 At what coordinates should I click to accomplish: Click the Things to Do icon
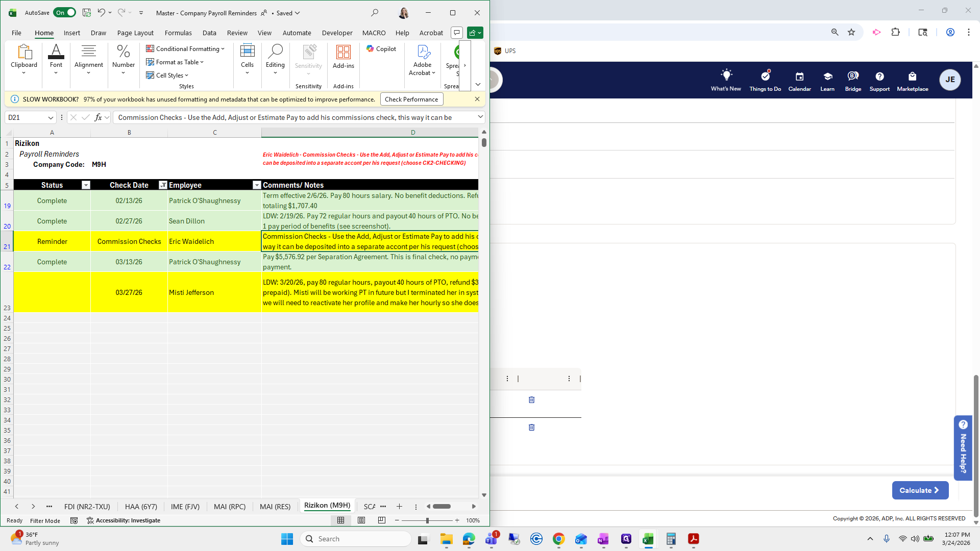pyautogui.click(x=765, y=80)
